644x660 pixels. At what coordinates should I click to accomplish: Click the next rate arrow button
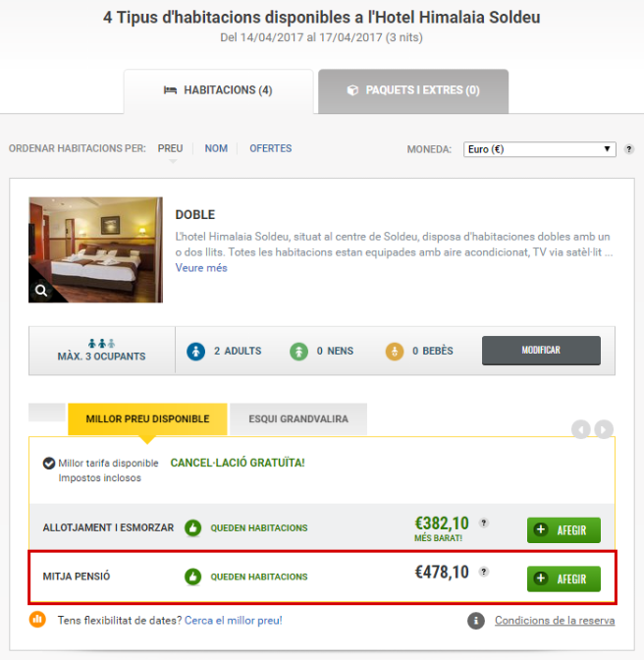pyautogui.click(x=604, y=429)
